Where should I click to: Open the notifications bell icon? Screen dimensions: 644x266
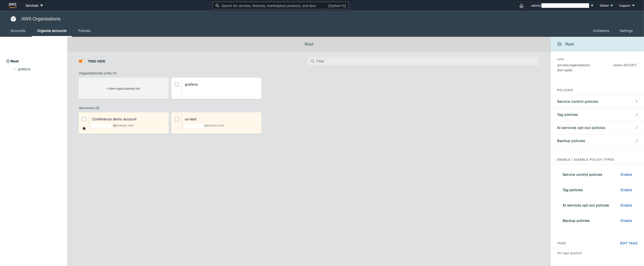pos(521,5)
